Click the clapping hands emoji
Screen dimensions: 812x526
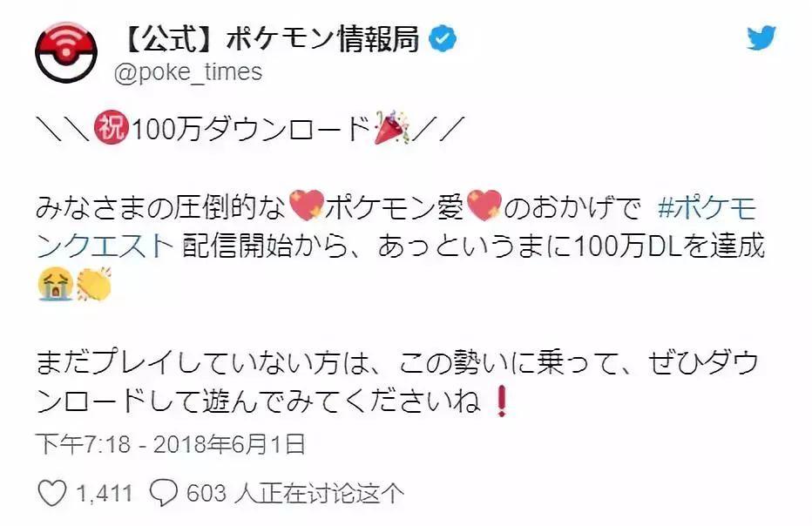pos(94,284)
